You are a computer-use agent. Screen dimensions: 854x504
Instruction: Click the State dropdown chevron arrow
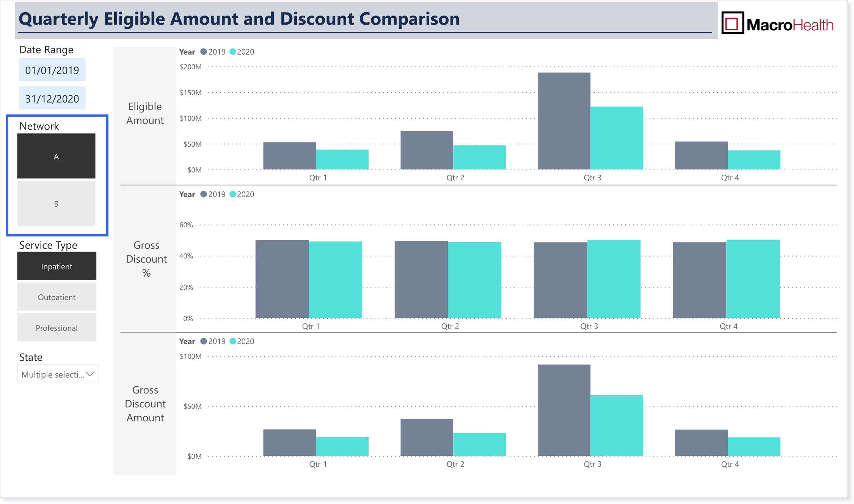pos(90,374)
